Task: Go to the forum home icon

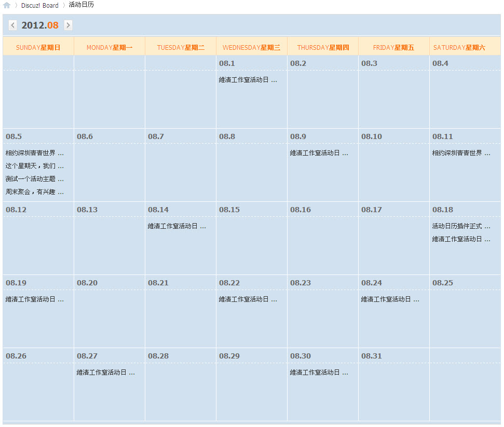Action: (7, 5)
